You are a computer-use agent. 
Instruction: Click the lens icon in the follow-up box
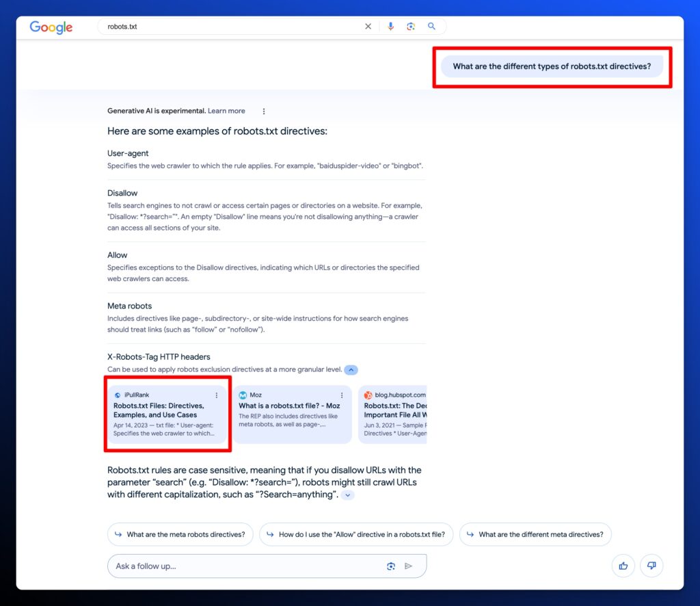point(390,566)
